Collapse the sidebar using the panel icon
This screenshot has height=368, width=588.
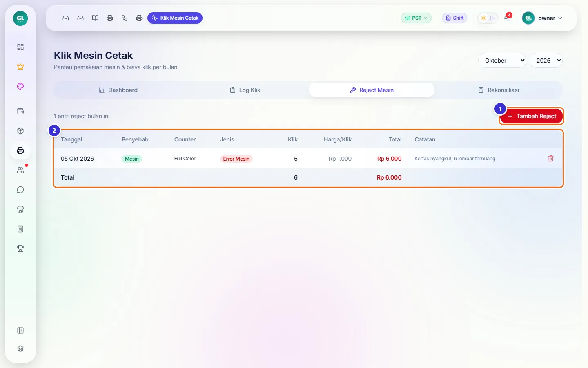(x=20, y=330)
